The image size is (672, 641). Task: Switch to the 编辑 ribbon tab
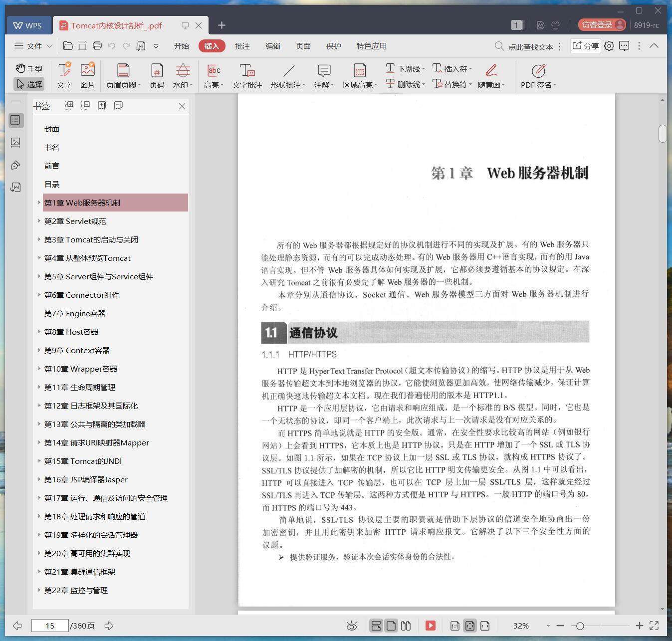point(272,46)
